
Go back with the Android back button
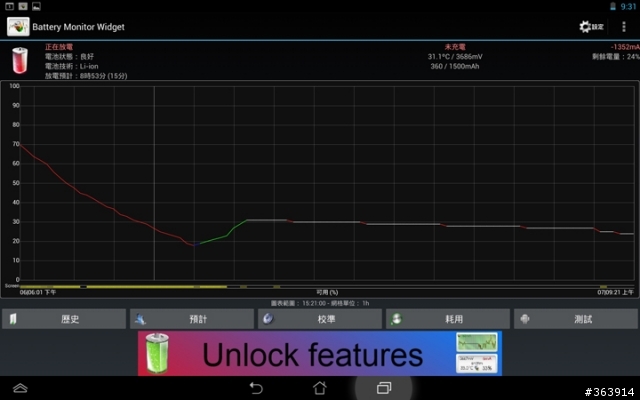pyautogui.click(x=256, y=388)
